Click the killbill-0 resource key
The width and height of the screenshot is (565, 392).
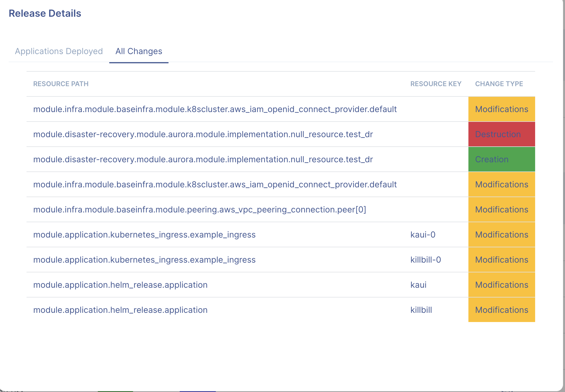tap(425, 260)
